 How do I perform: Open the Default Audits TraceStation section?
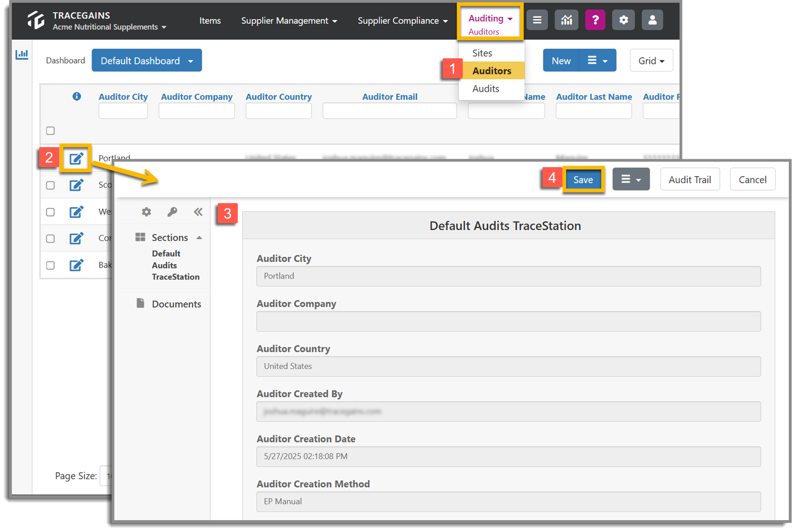point(175,265)
